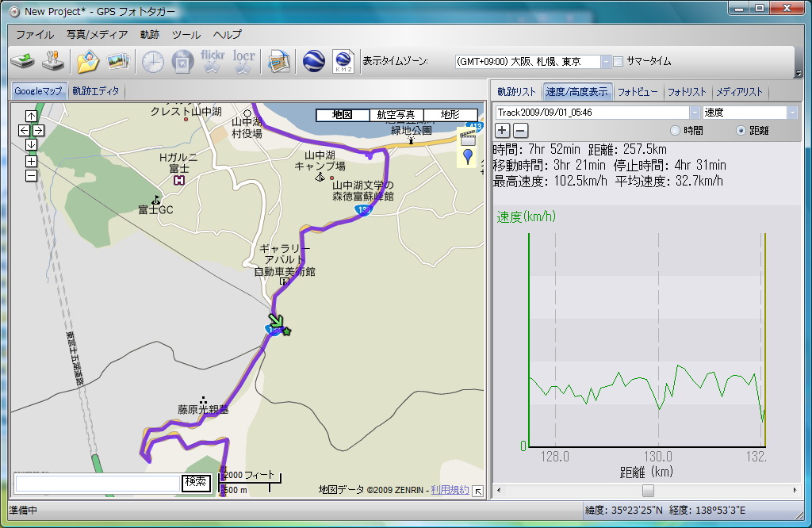
Task: Enable the サマータイム checkbox
Action: [619, 61]
